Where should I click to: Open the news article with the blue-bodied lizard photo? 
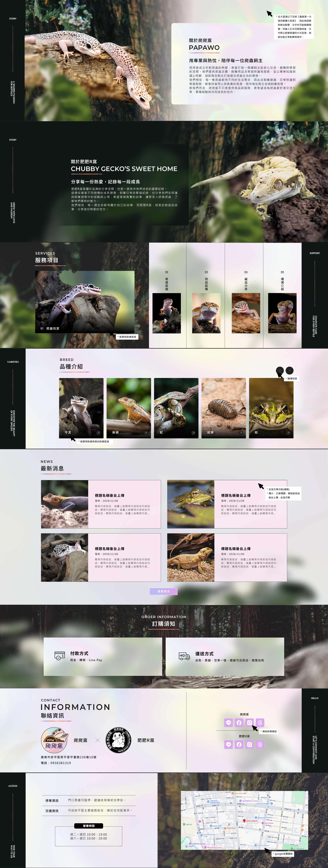tap(101, 504)
